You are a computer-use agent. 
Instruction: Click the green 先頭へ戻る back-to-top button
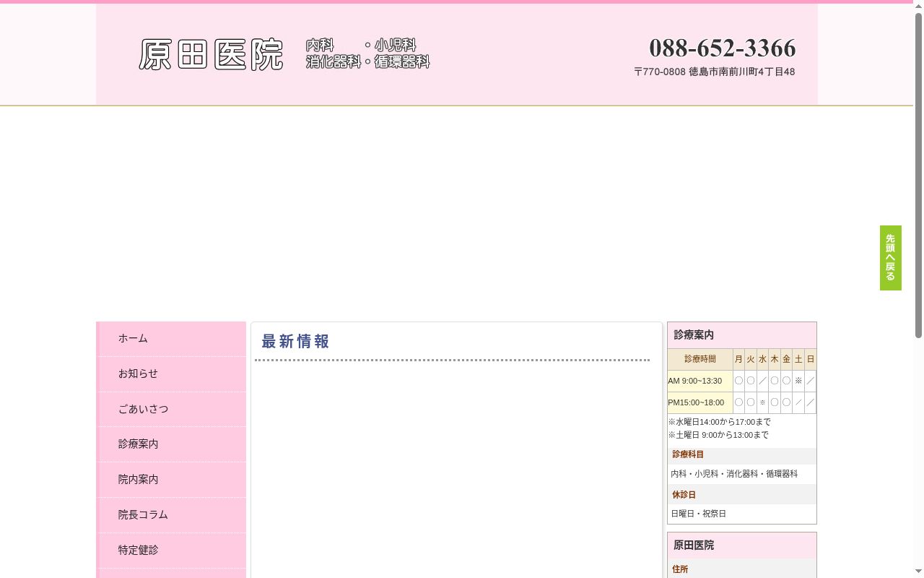tap(890, 258)
